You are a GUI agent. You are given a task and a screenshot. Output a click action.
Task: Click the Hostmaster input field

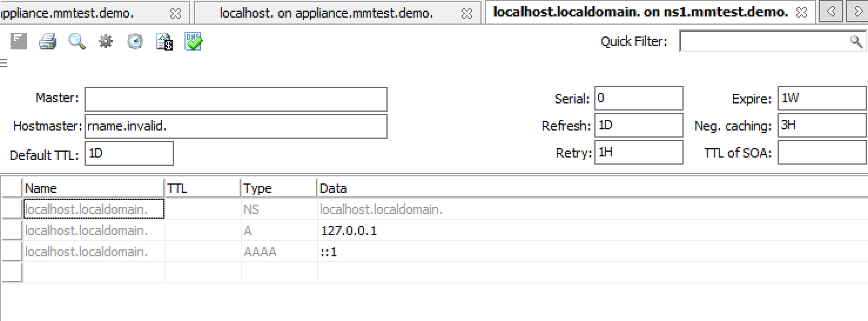[x=235, y=126]
